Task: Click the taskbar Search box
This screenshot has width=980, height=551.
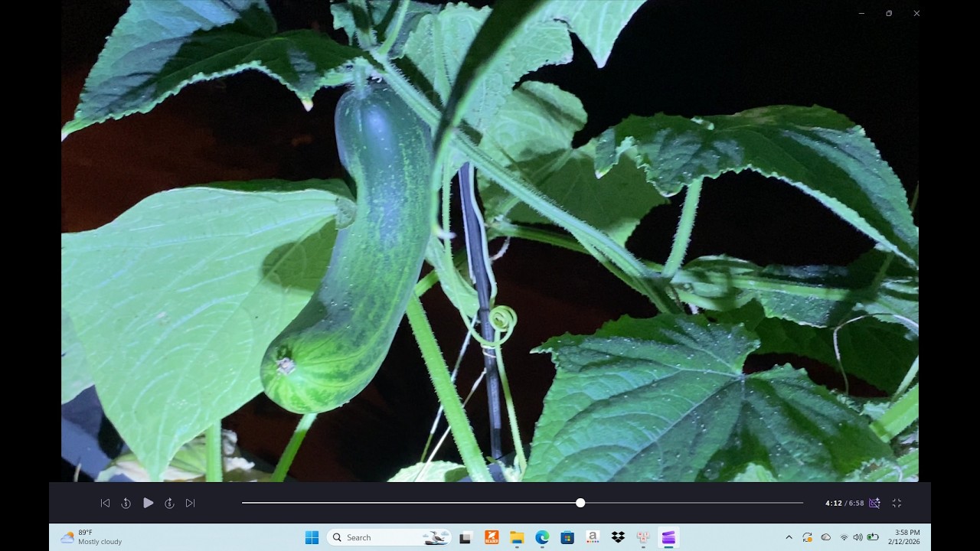Action: pos(390,537)
